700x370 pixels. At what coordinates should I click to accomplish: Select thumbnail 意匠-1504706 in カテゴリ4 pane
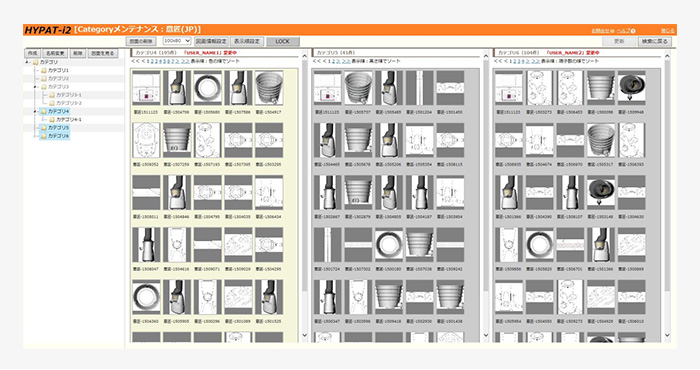coord(177,88)
